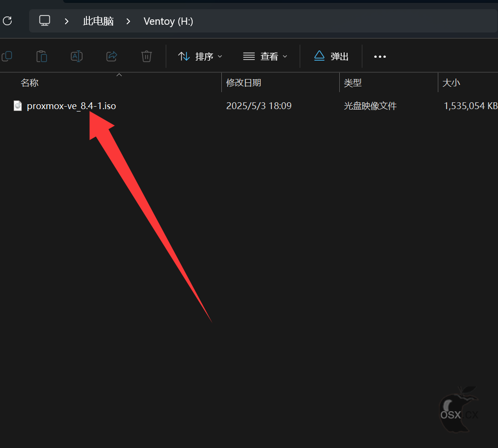Sort by the 修改日期 column header
The image size is (498, 448).
(244, 83)
